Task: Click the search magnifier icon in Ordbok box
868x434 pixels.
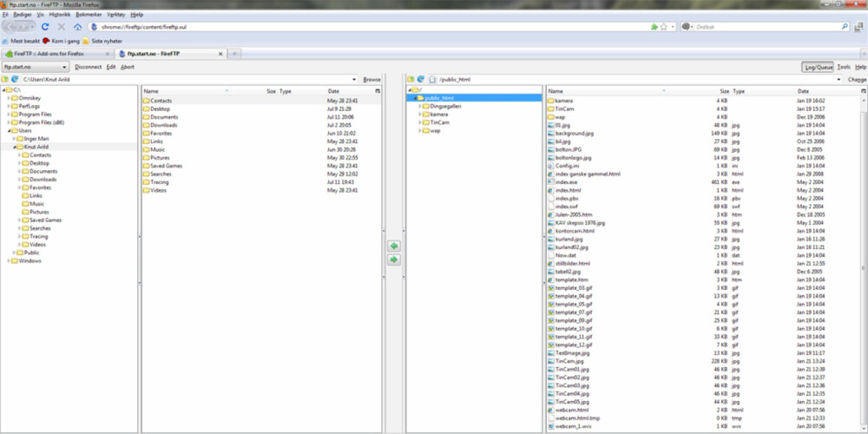Action: pyautogui.click(x=845, y=27)
